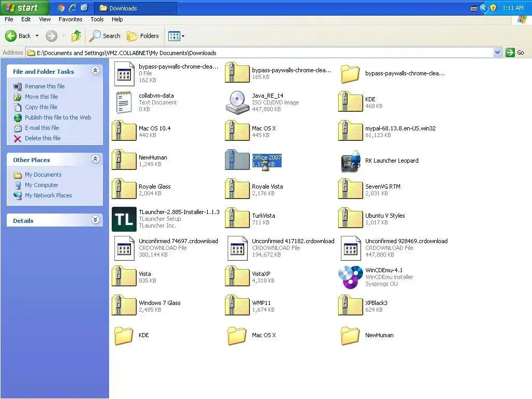Select the TLauncher installer TL icon
Viewport: 532px width, 399px height.
[124, 219]
